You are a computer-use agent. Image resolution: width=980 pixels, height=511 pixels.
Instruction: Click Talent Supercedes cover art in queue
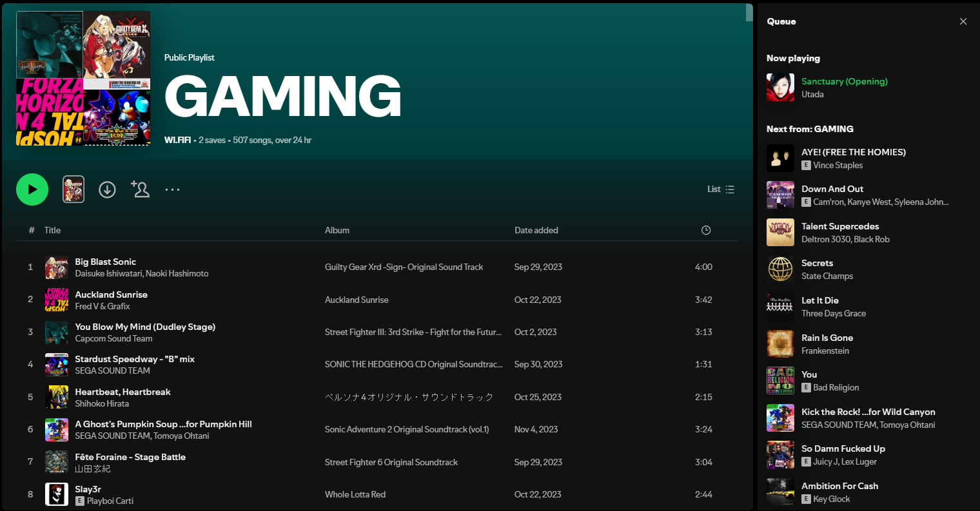point(780,232)
